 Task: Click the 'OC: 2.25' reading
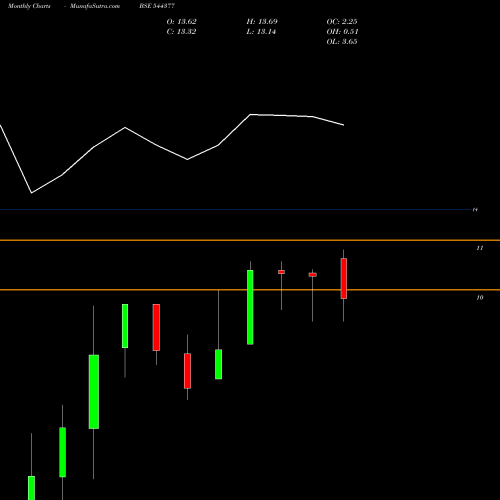coord(342,22)
